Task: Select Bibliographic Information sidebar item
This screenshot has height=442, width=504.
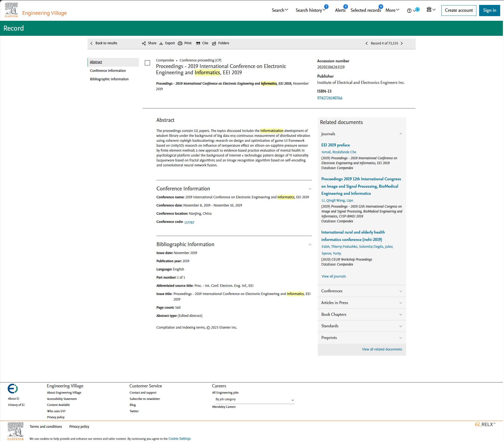Action: pyautogui.click(x=109, y=79)
